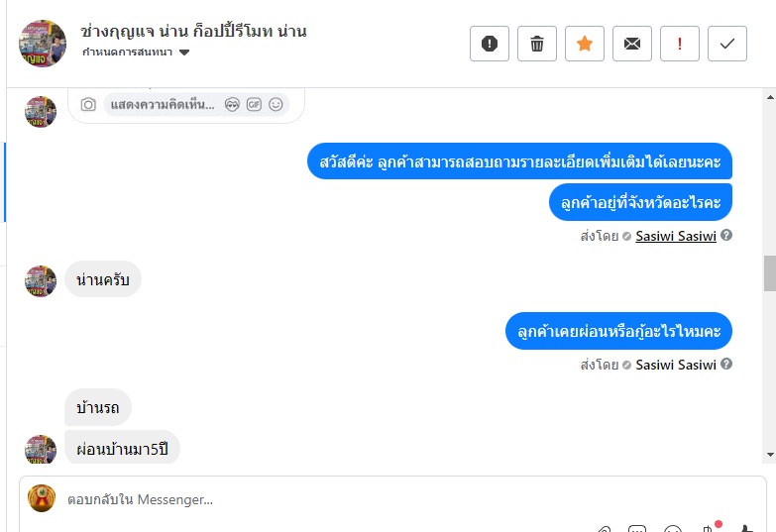The image size is (776, 532).
Task: Open emoji picker in the comment box
Action: 276,104
